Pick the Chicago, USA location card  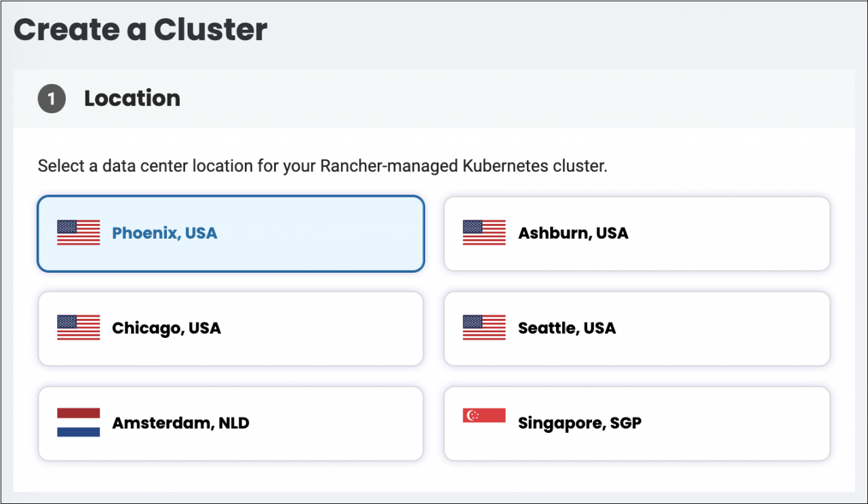click(x=231, y=328)
